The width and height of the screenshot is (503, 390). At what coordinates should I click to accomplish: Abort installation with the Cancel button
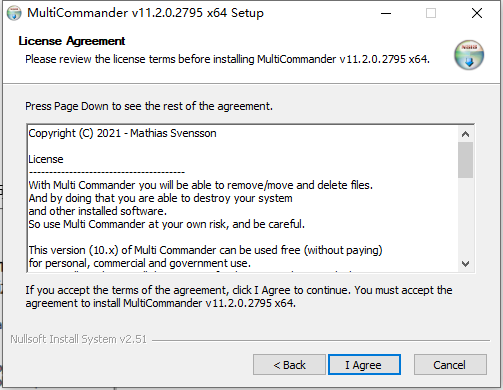tap(450, 365)
